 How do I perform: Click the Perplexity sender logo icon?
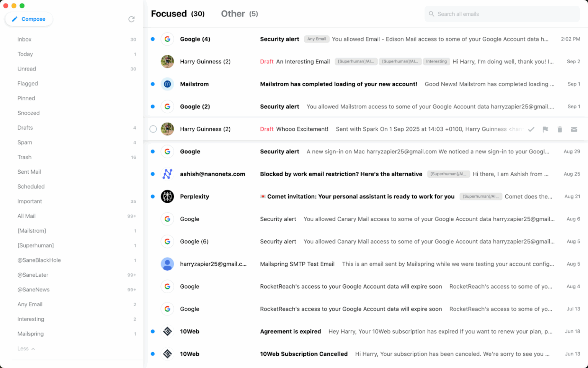pos(167,196)
